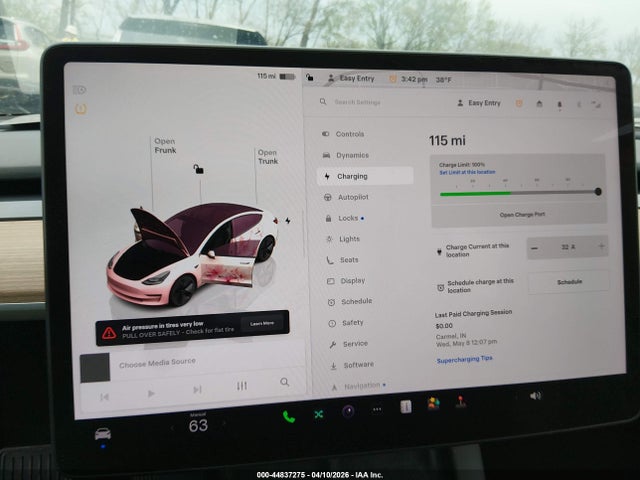
Task: Tap the orange Sentry icon in settings header
Action: click(519, 104)
